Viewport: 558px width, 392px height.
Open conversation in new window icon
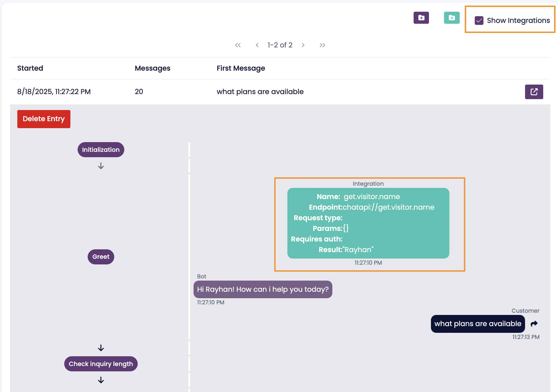[x=534, y=92]
